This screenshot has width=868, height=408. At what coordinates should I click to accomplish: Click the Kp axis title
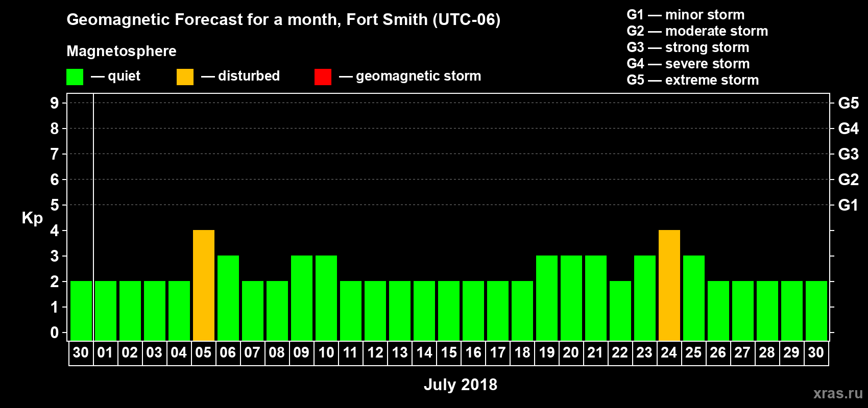[x=32, y=218]
